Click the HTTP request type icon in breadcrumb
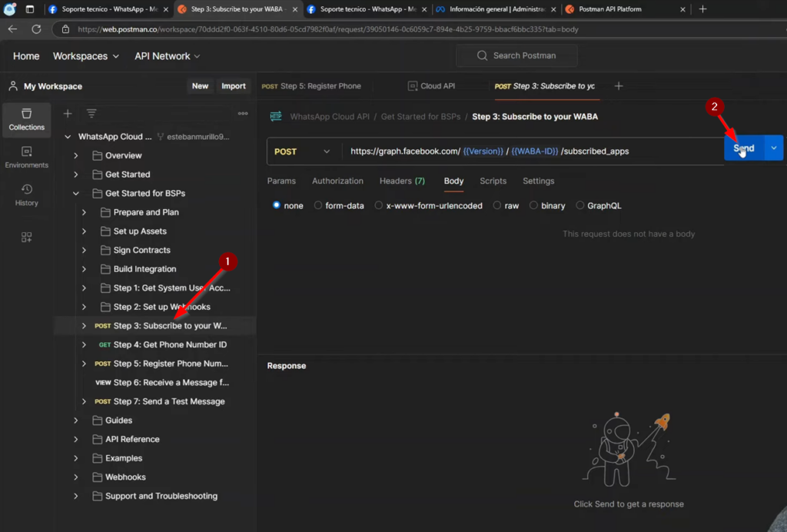 tap(276, 116)
